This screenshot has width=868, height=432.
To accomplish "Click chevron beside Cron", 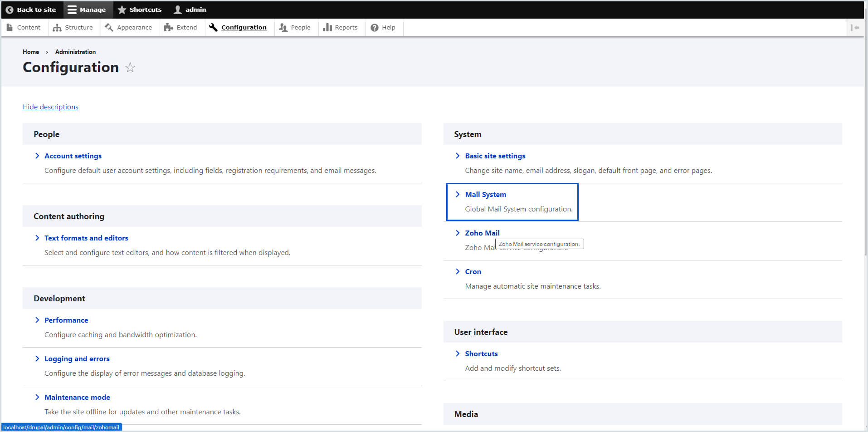I will tap(458, 272).
